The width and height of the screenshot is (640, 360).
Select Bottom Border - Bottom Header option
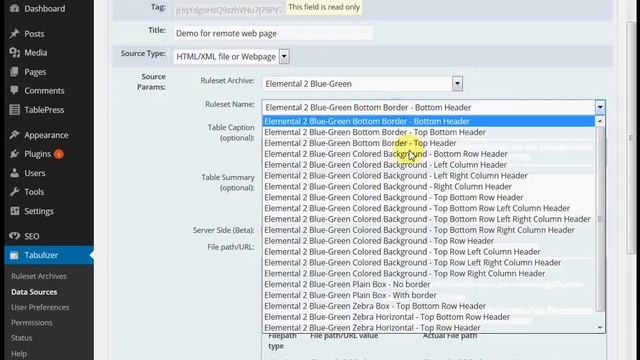[429, 121]
